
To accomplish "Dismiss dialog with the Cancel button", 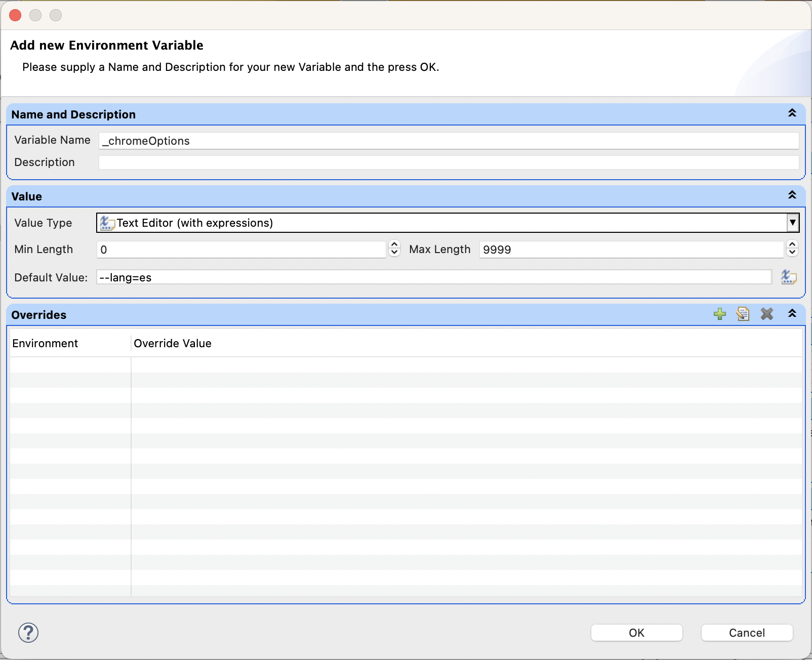I will 747,633.
